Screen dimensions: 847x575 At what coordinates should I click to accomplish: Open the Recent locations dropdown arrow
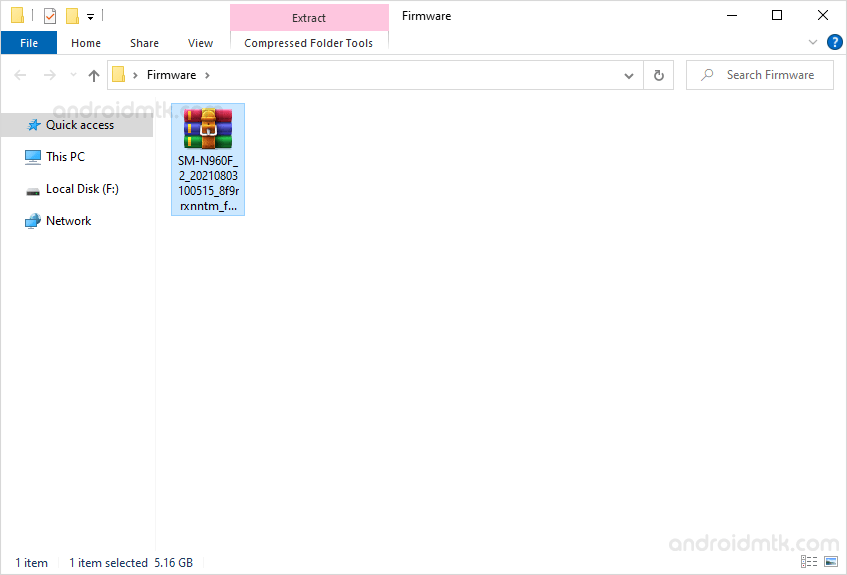pos(72,76)
